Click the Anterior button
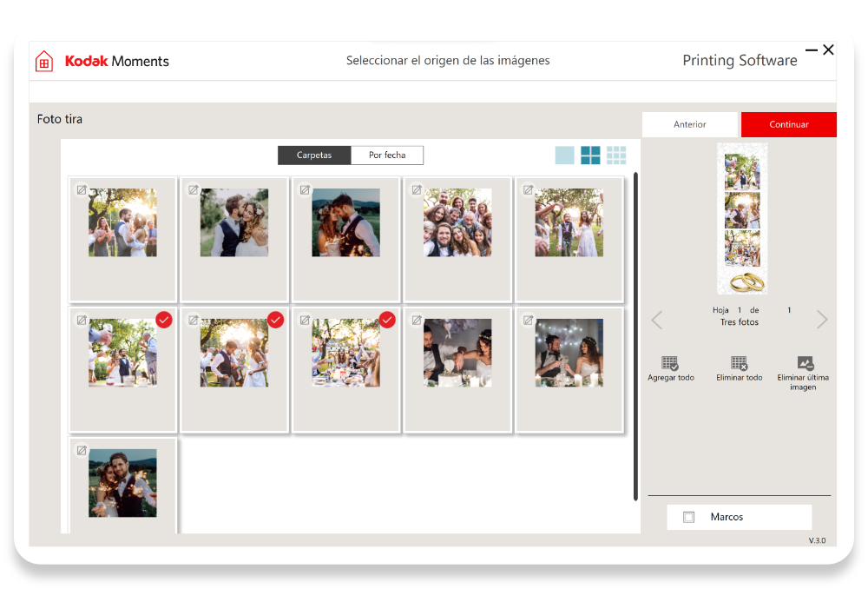 (690, 125)
